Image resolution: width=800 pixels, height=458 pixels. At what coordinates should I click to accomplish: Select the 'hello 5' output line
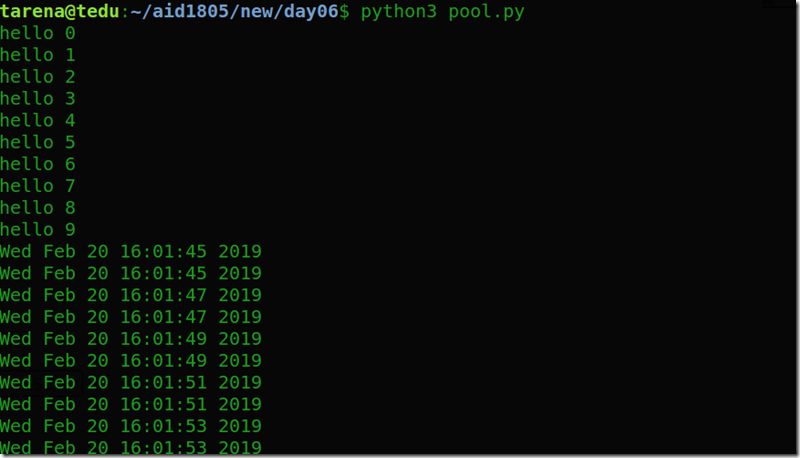pos(38,142)
